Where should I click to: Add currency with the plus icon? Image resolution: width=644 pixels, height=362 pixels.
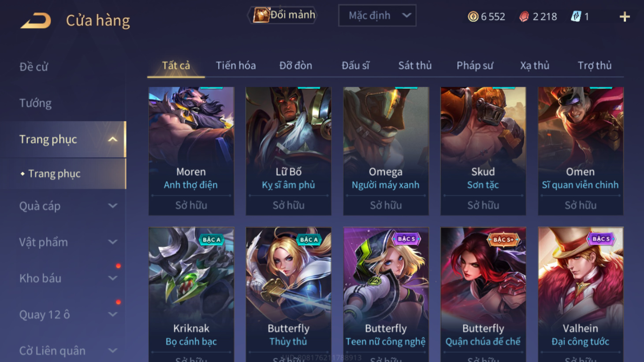pyautogui.click(x=625, y=17)
